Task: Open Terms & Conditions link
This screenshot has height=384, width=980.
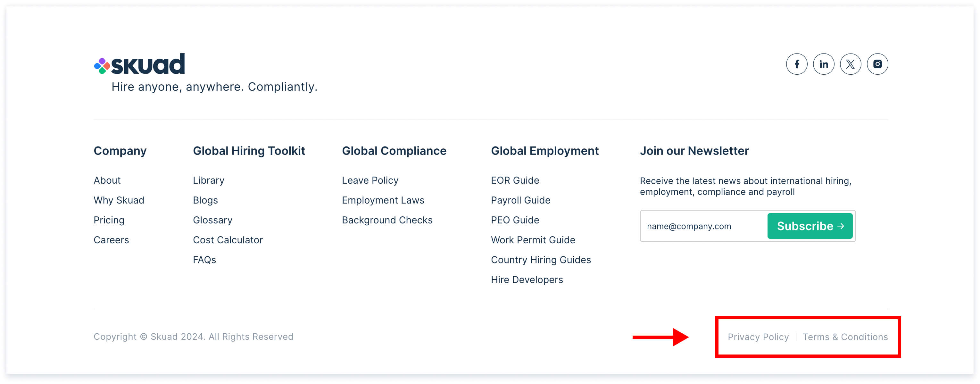Action: (x=845, y=337)
